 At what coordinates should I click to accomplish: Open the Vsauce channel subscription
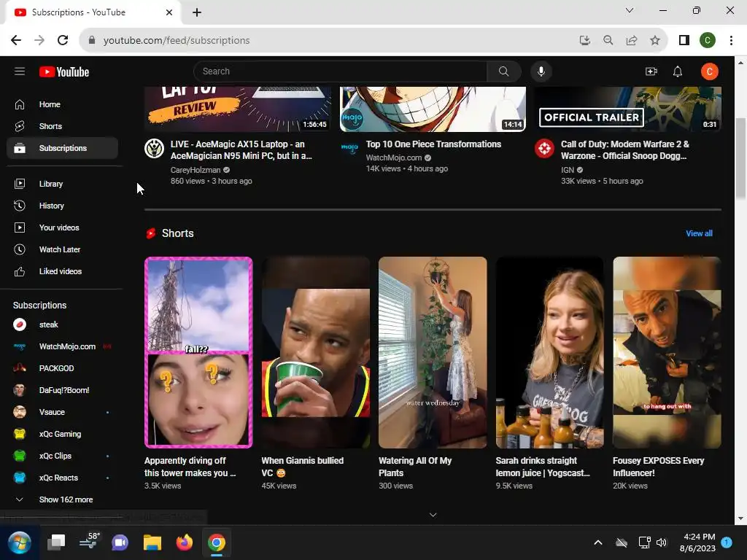(63, 413)
